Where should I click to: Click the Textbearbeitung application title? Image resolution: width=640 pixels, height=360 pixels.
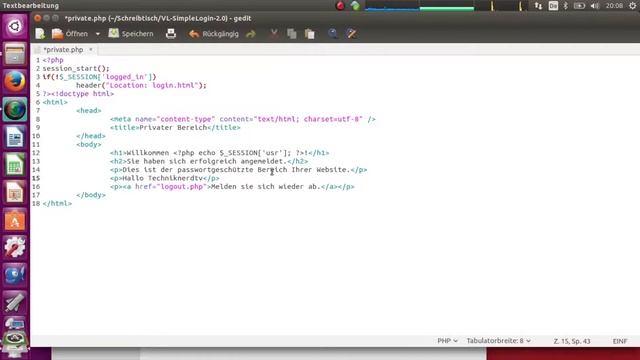point(31,6)
